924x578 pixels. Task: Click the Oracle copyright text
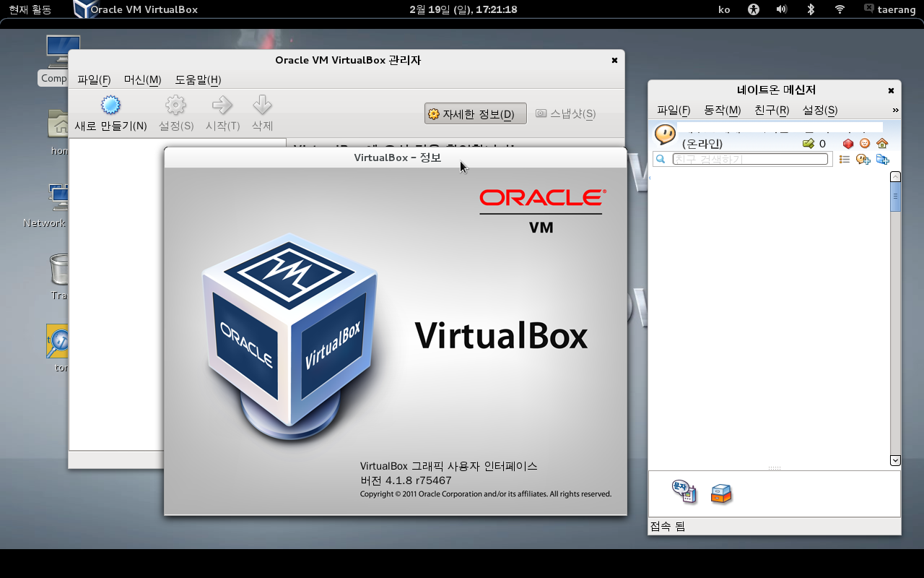486,494
